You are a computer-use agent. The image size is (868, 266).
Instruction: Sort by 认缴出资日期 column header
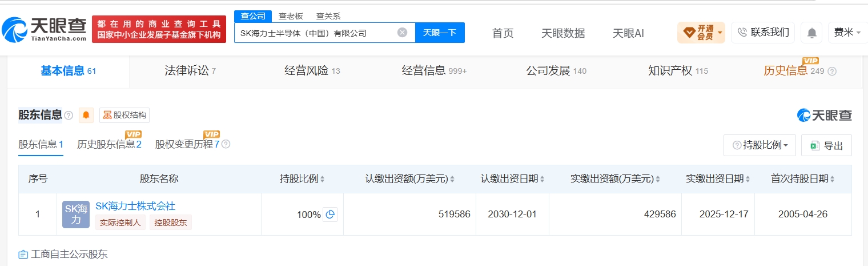point(512,179)
